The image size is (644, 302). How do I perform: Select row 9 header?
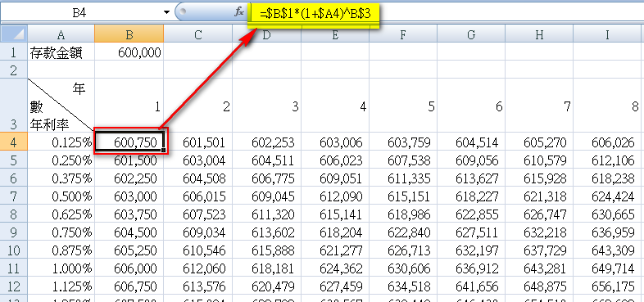click(x=14, y=232)
